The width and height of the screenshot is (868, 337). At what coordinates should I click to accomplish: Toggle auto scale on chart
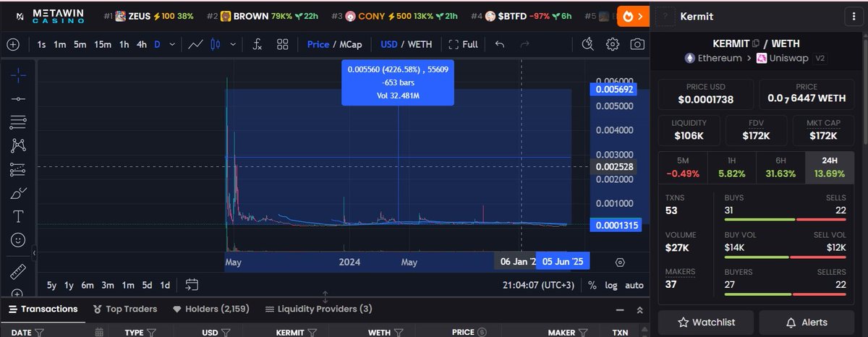(634, 285)
